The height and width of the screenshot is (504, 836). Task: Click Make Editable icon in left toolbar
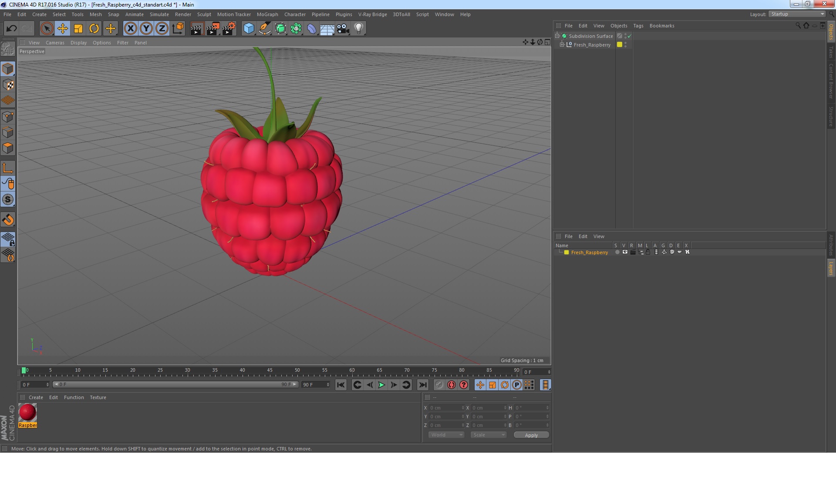coord(8,49)
